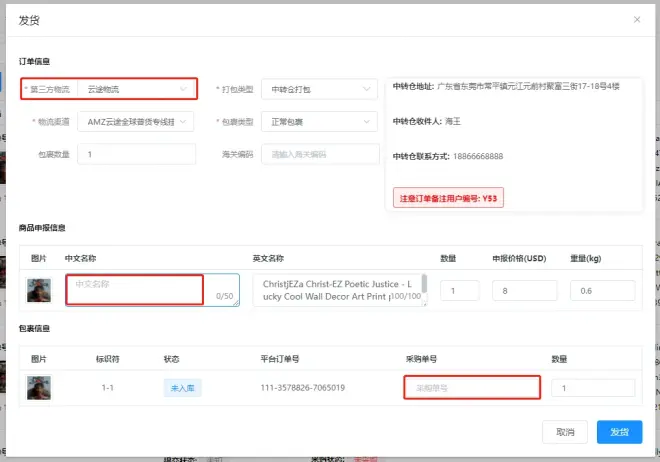Click the 包裹数量 input field
This screenshot has height=462, width=660.
tap(138, 154)
